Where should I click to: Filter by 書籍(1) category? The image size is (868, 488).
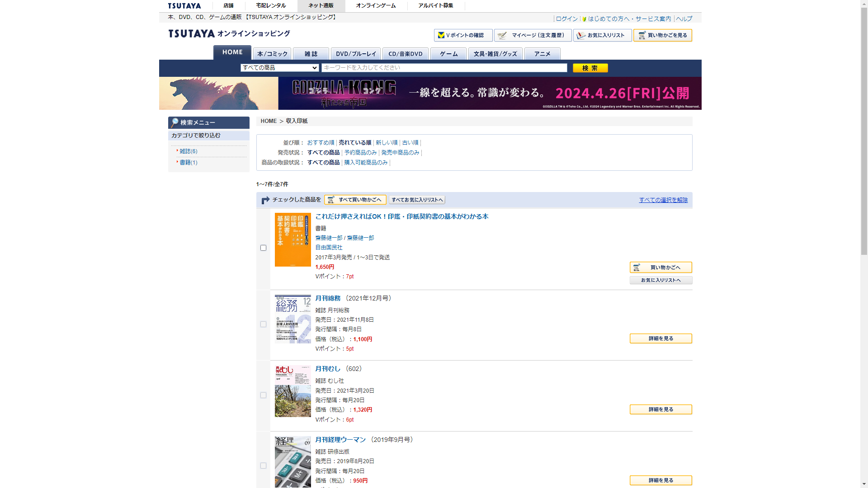tap(189, 163)
